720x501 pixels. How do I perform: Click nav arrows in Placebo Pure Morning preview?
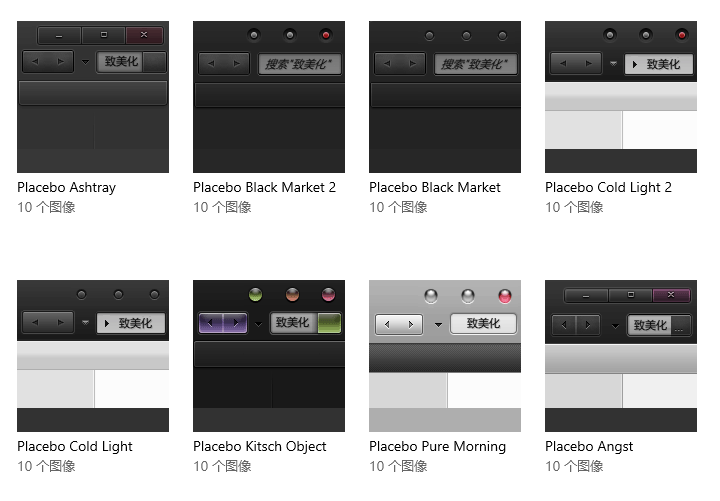click(x=399, y=324)
